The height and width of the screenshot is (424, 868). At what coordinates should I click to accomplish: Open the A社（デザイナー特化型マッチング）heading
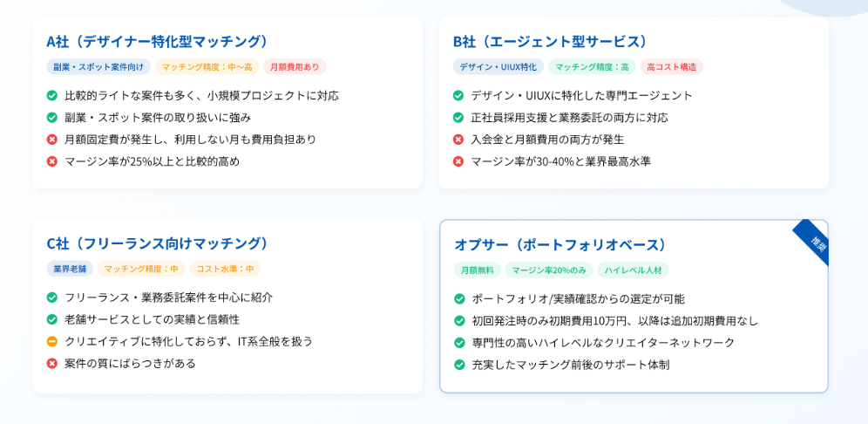[157, 42]
